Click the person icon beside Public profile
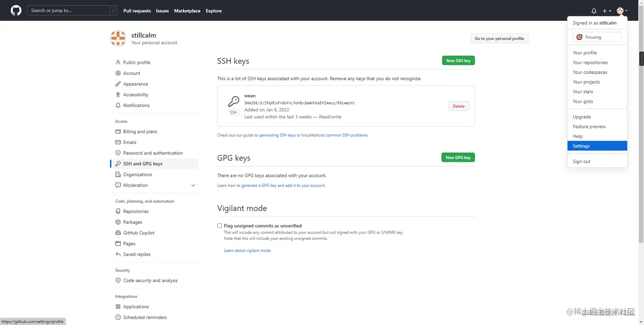 tap(118, 62)
